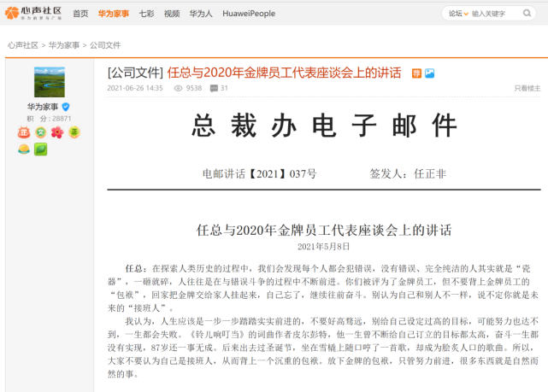
Task: Follow the 心声社区 breadcrumb link
Action: tap(23, 45)
